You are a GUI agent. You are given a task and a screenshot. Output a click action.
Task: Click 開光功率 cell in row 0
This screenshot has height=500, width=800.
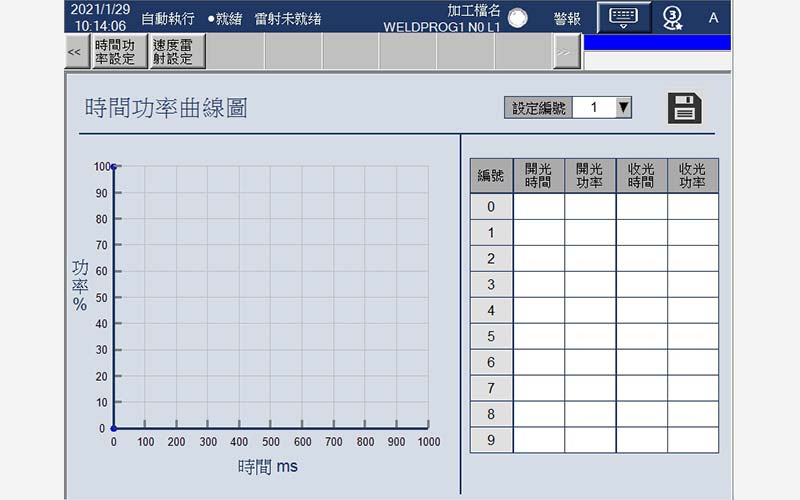[x=590, y=207]
